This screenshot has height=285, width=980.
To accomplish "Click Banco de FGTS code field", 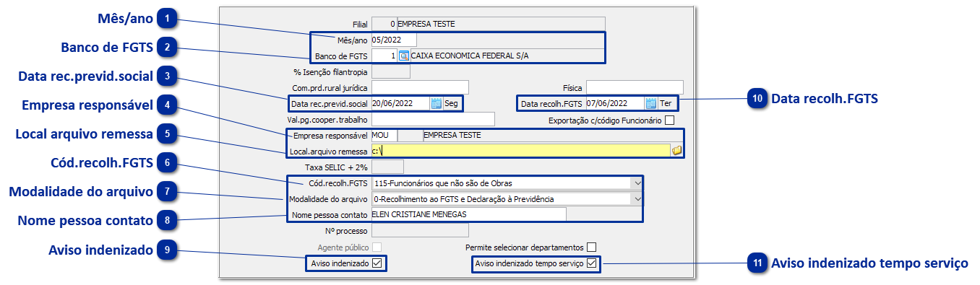I will click(384, 56).
